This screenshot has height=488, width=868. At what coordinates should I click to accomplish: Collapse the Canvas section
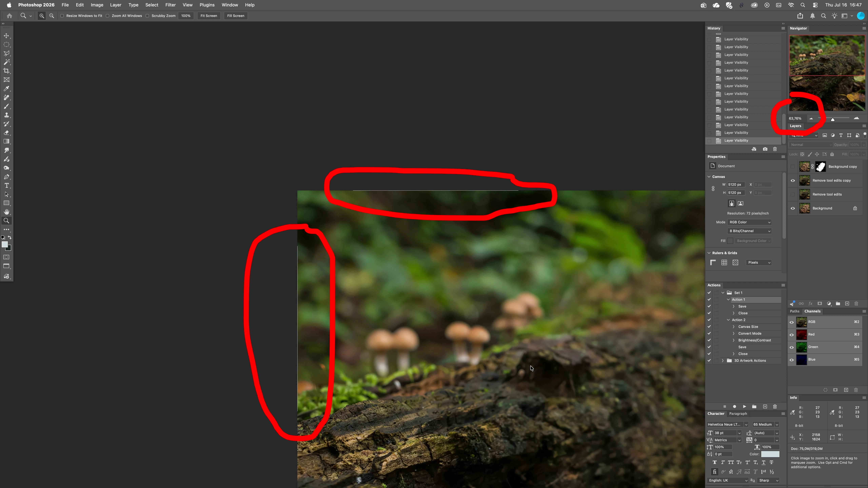coord(709,177)
